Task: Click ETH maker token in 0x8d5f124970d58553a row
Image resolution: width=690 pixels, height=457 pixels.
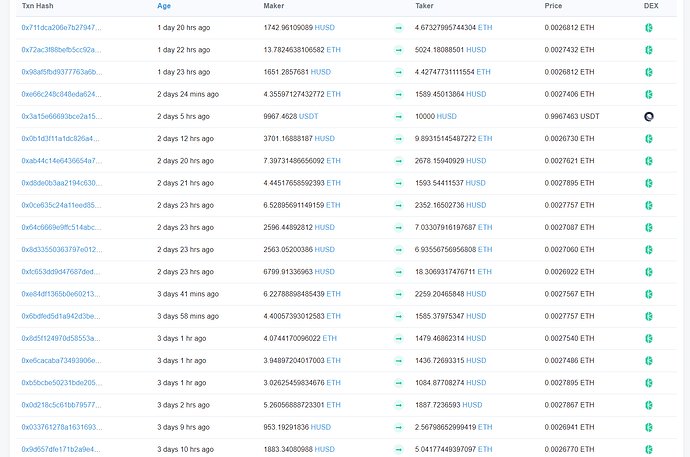Action: (x=329, y=338)
